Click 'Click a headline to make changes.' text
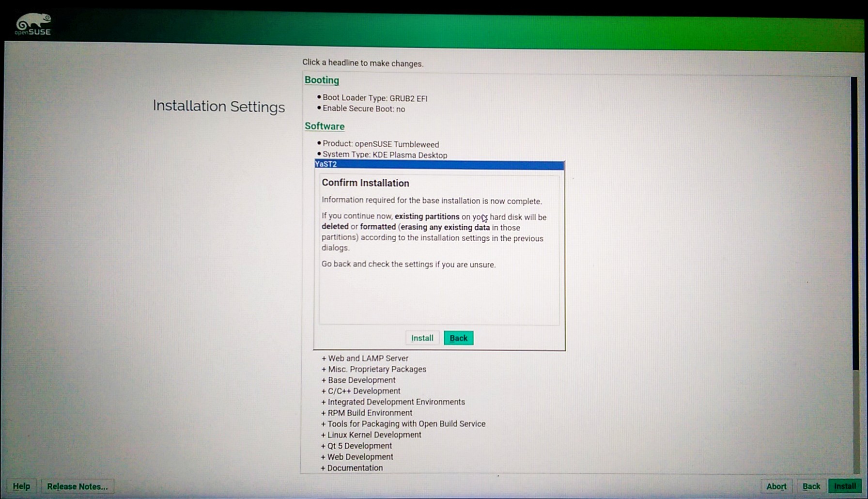 (x=362, y=63)
